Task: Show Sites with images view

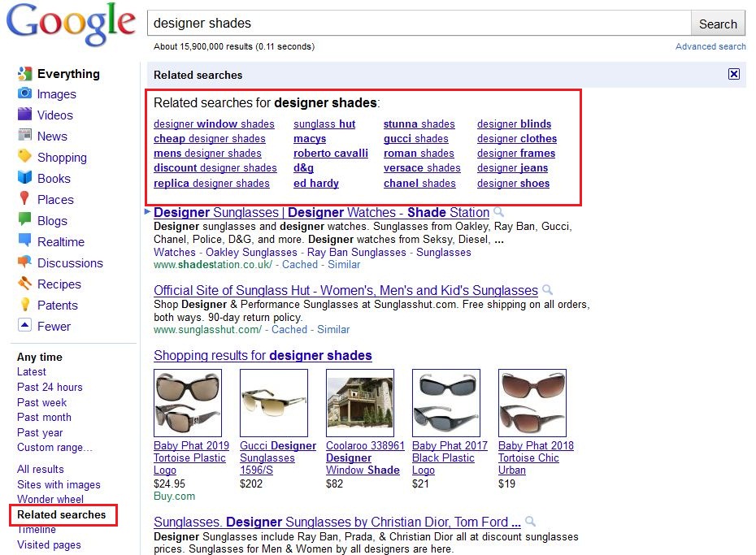Action: pos(59,484)
